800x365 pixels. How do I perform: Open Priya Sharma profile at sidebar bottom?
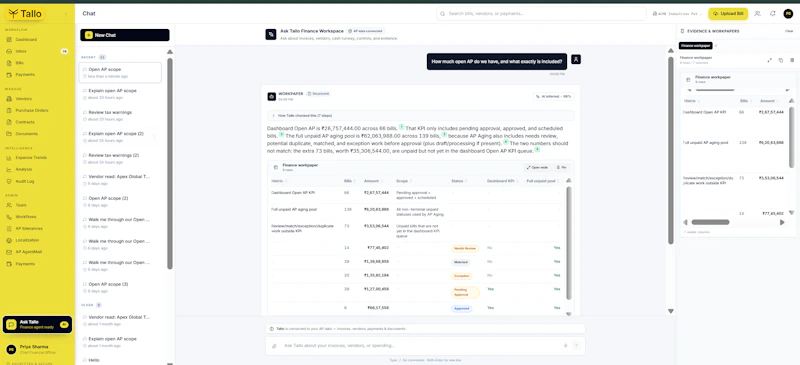(37, 349)
